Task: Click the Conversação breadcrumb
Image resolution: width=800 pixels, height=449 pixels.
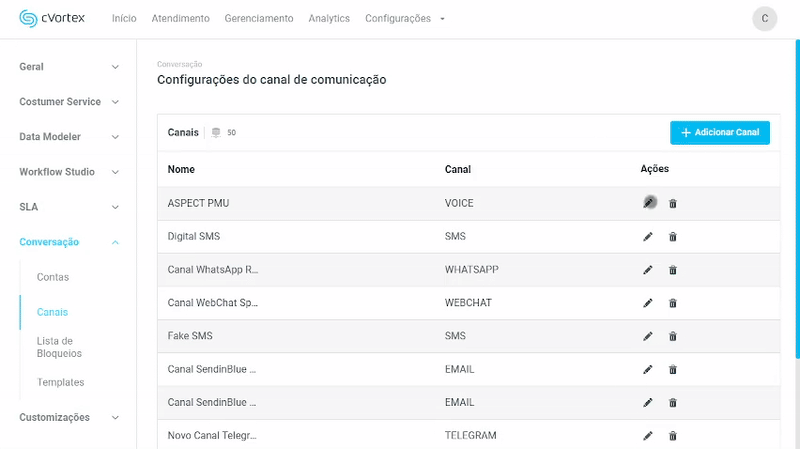Action: (180, 64)
